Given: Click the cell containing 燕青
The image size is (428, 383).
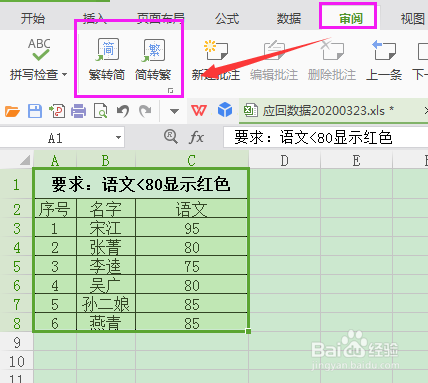Looking at the screenshot, I should click(106, 322).
